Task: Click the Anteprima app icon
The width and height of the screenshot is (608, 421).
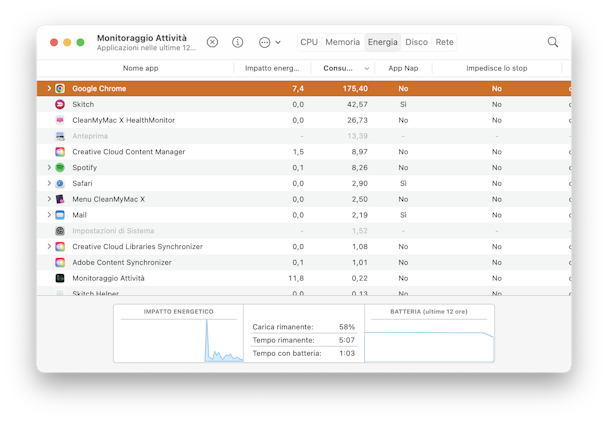Action: coord(60,136)
